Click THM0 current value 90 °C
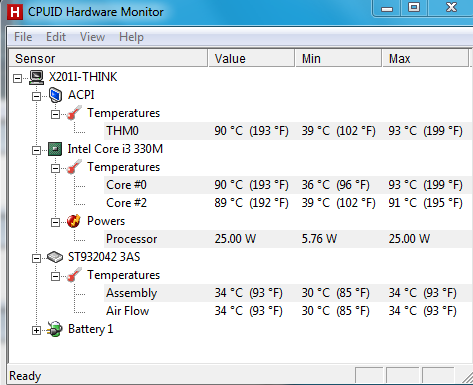 [251, 131]
